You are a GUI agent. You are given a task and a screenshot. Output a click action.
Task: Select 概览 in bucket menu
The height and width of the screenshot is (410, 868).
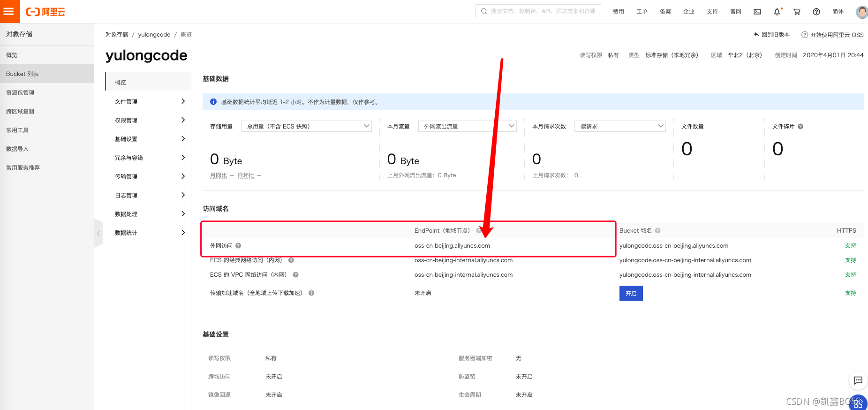click(148, 82)
